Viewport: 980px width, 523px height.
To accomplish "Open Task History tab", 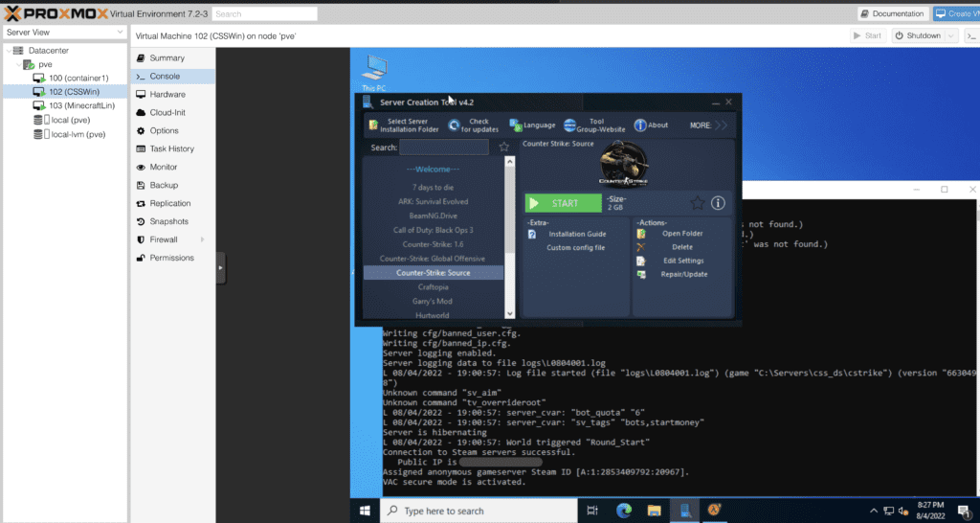I will click(172, 148).
